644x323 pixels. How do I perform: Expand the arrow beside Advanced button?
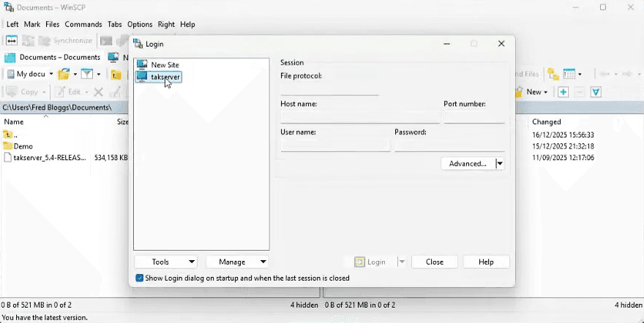click(500, 164)
